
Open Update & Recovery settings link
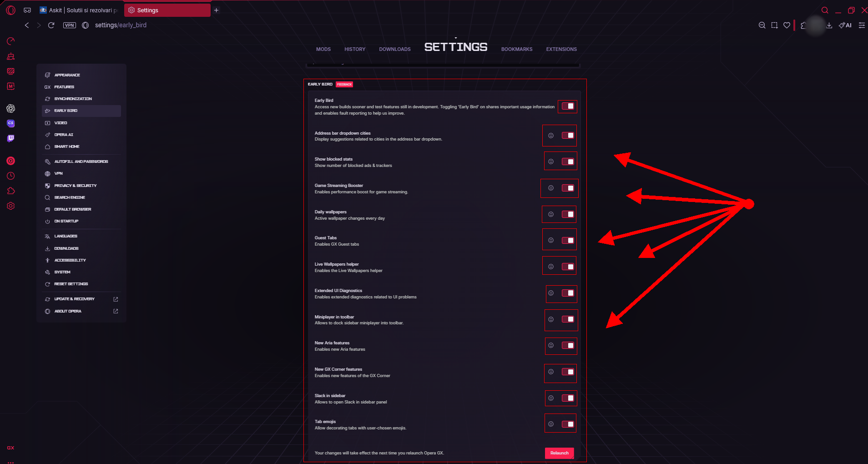(75, 299)
